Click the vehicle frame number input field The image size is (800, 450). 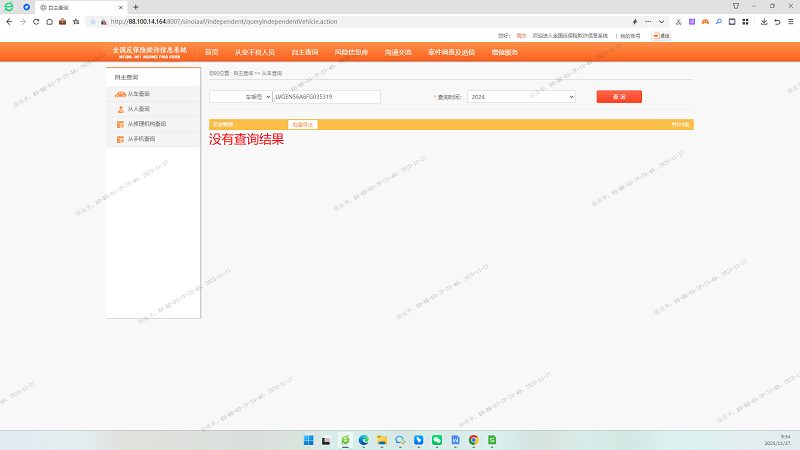326,97
